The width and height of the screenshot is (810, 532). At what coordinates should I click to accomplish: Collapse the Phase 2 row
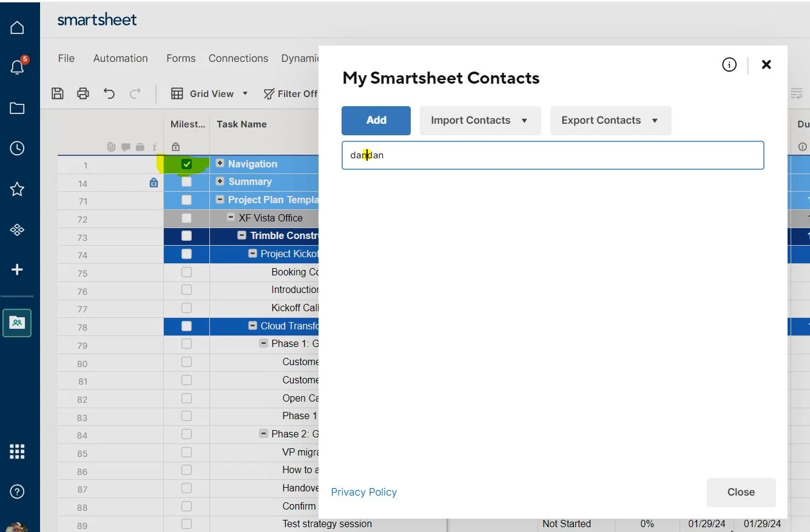pos(264,434)
